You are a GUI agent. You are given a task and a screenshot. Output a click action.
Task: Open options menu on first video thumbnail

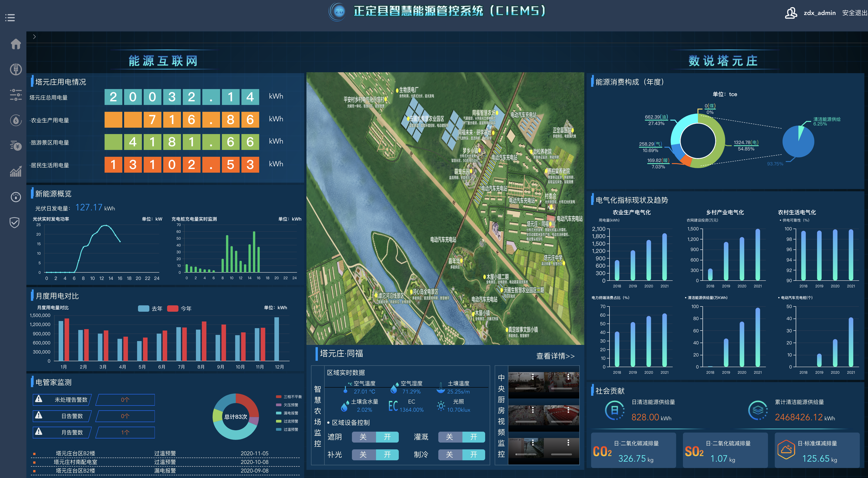coord(533,377)
